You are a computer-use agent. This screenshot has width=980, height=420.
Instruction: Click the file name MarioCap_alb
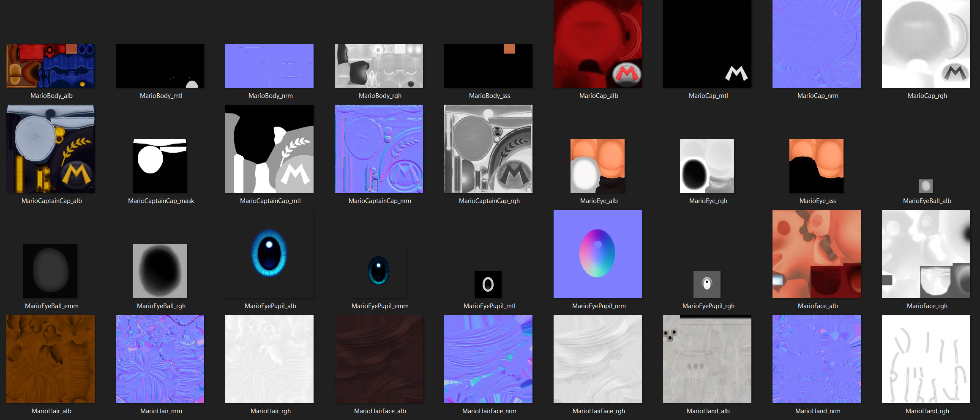tap(599, 96)
